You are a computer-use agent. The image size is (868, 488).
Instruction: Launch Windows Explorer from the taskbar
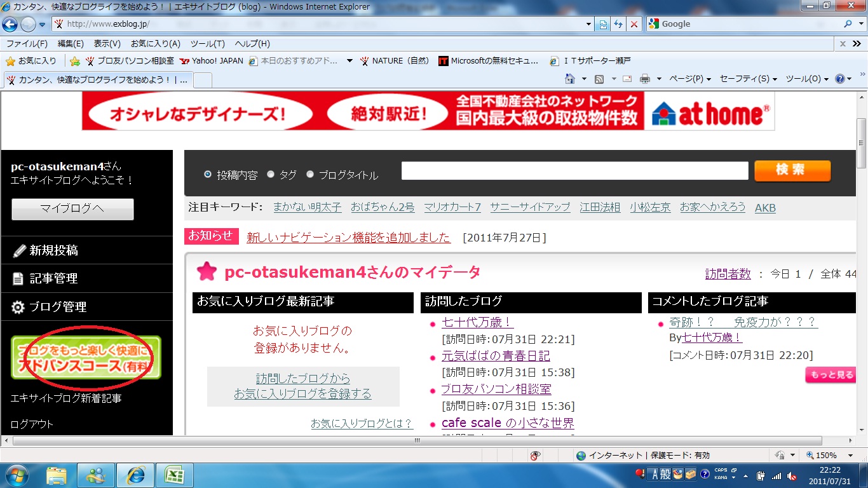[x=57, y=475]
